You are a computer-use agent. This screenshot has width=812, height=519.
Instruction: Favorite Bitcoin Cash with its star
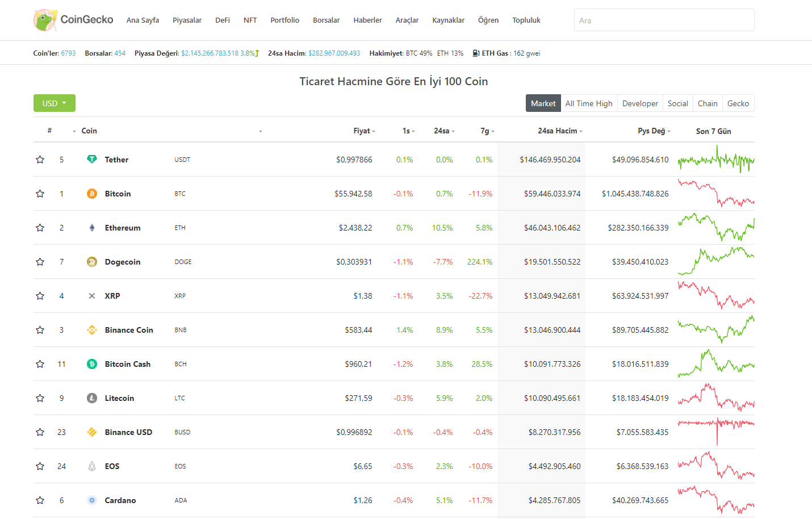click(40, 364)
